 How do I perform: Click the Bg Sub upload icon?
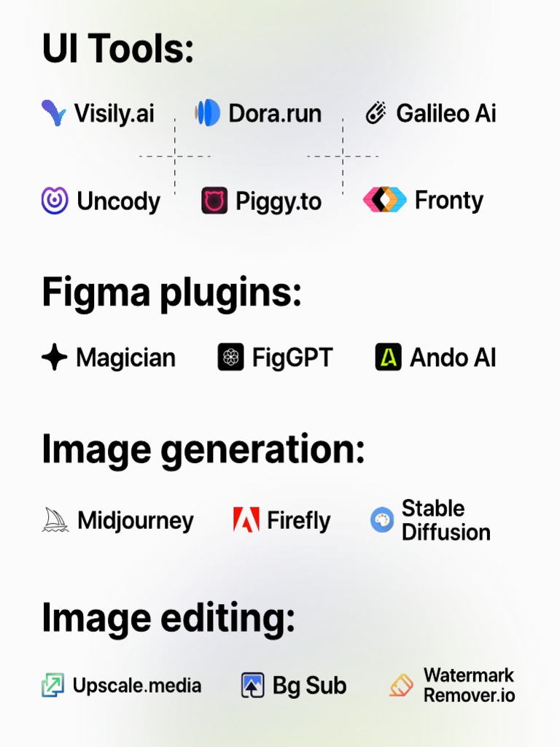[x=252, y=686]
